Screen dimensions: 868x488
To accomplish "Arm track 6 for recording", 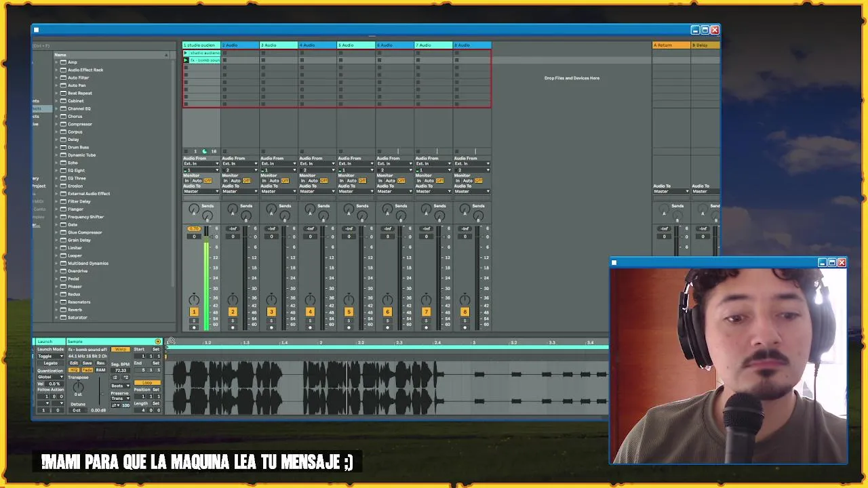I will pyautogui.click(x=387, y=327).
